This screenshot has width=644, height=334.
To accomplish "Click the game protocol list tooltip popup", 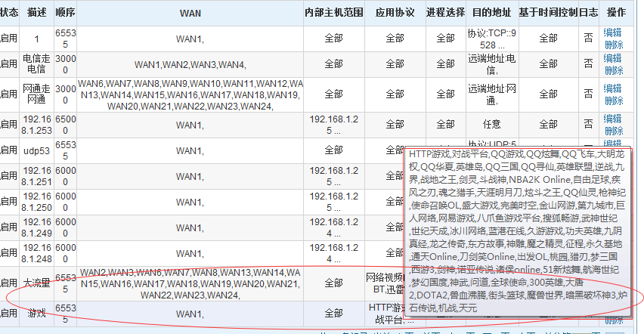I will pos(518,232).
